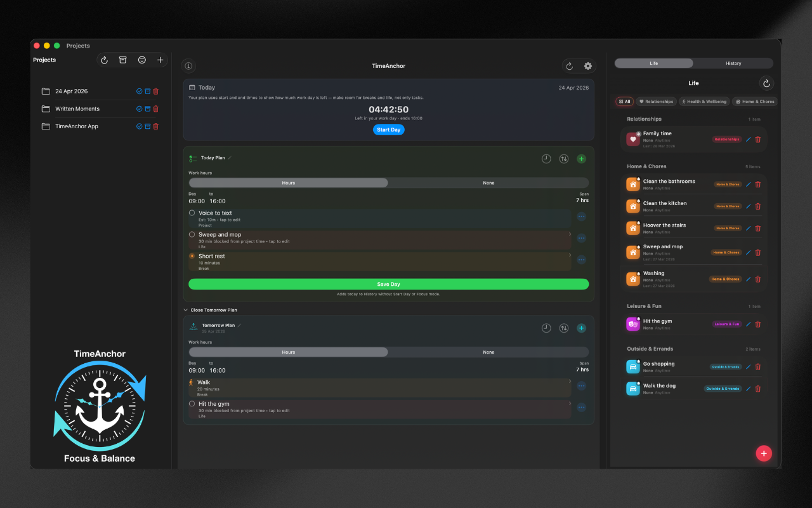Add a new life item with the red plus button

tap(764, 453)
